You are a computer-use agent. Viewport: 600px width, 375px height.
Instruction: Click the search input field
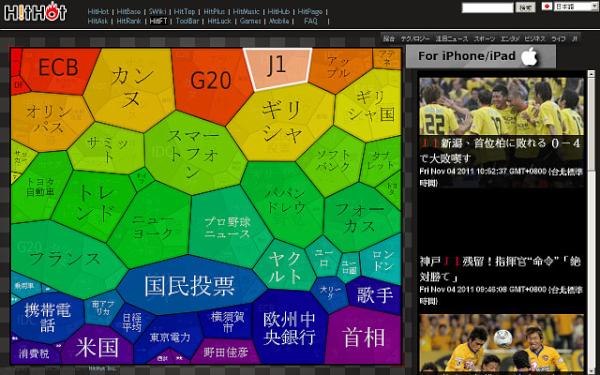coord(488,7)
